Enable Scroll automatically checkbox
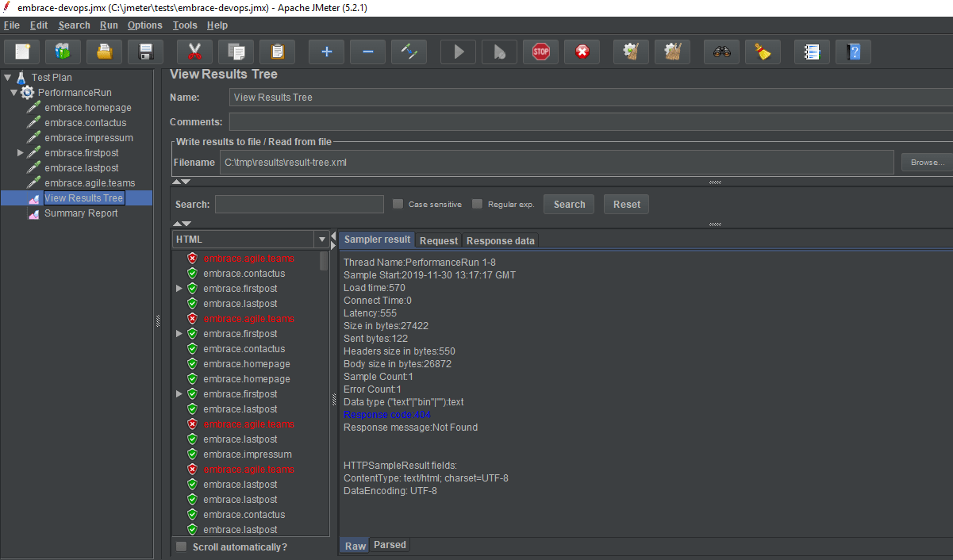The width and height of the screenshot is (953, 560). point(182,547)
